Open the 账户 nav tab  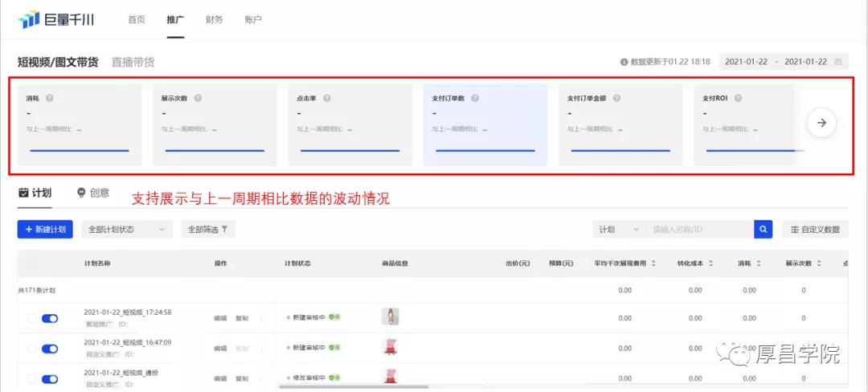(x=253, y=19)
